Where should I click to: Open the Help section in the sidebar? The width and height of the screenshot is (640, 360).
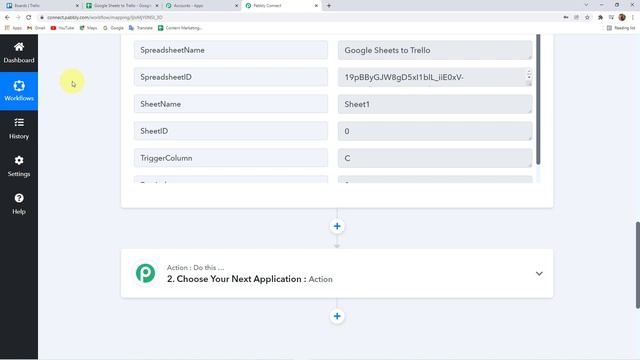coord(19,204)
